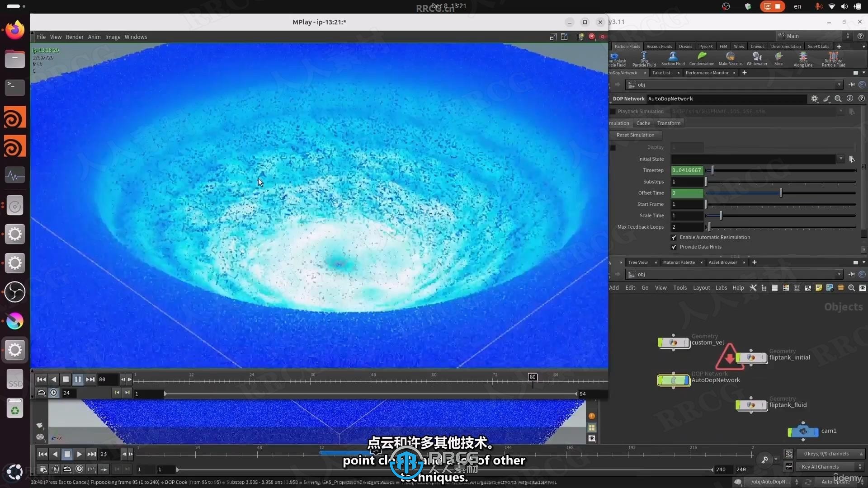The width and height of the screenshot is (868, 488).
Task: Toggle Enable Automatic Resimulation checkbox
Action: point(674,238)
